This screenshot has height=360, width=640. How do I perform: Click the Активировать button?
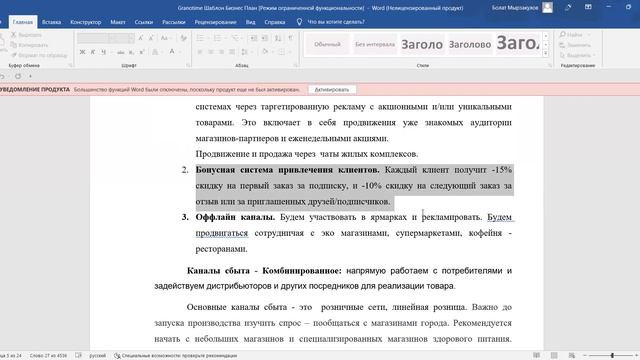pos(332,89)
